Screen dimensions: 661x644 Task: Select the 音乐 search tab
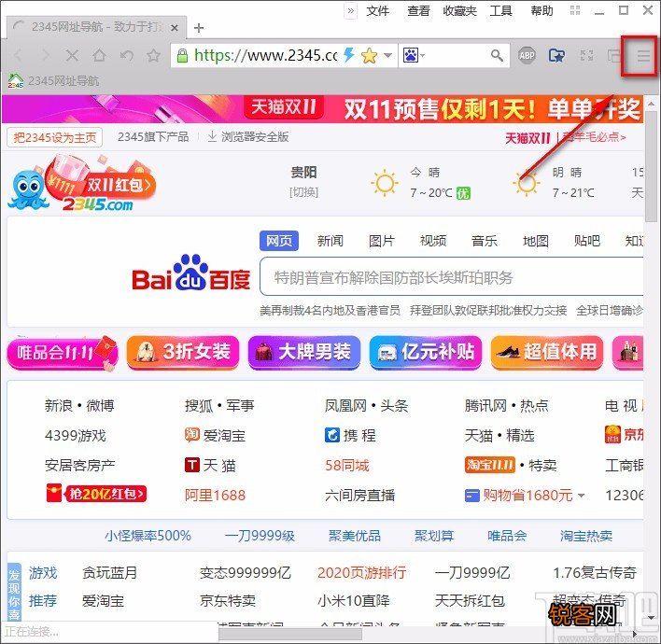pos(485,241)
